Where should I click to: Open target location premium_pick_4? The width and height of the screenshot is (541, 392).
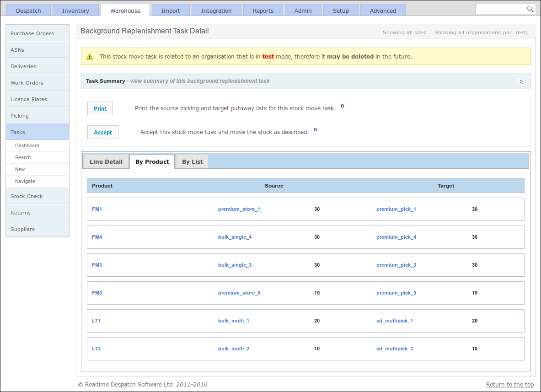tap(396, 237)
